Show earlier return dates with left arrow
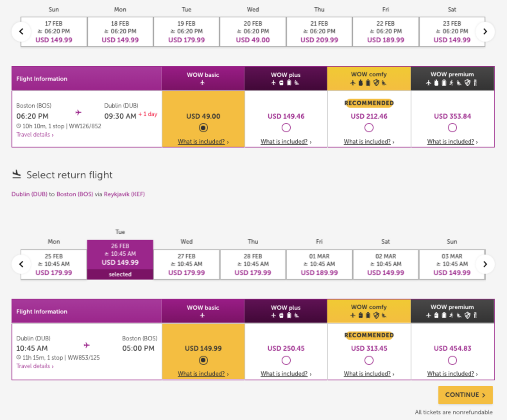Viewport: 507px width, 420px height. [21, 264]
